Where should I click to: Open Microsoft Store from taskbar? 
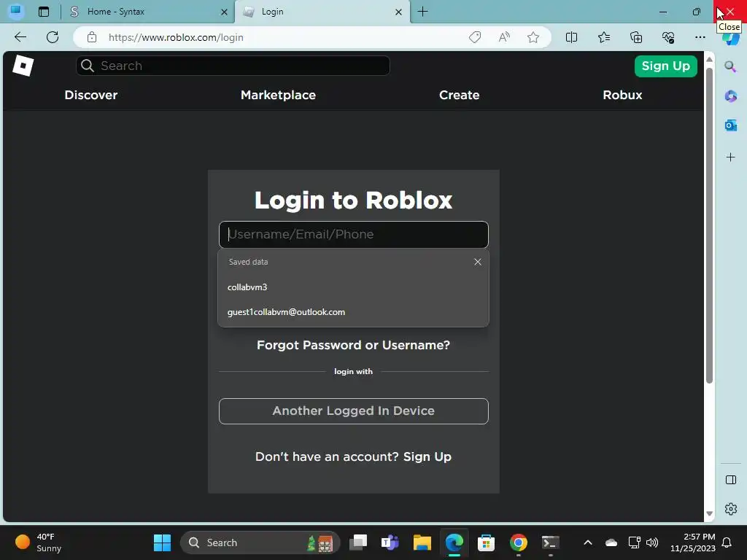[x=486, y=542]
